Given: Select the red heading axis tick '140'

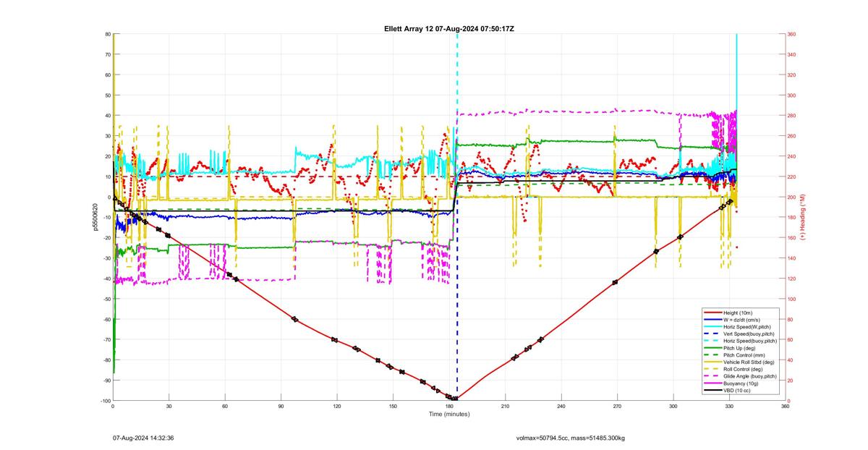Looking at the screenshot, I should pyautogui.click(x=792, y=258).
